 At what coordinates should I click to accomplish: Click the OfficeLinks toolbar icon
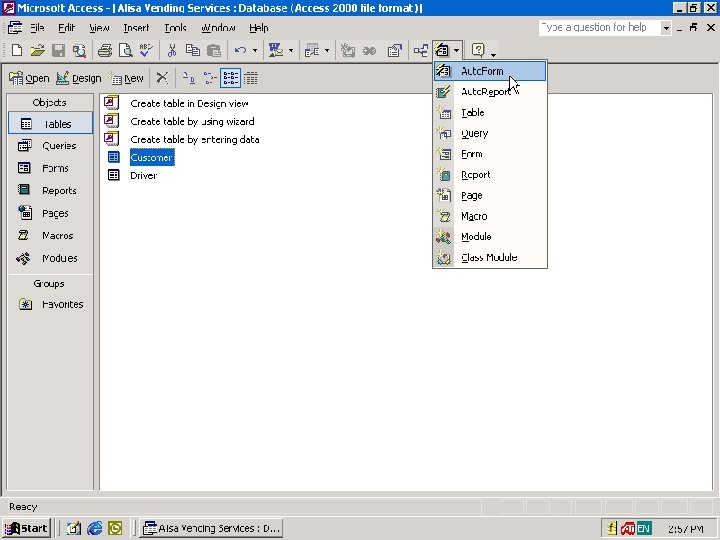click(x=276, y=51)
